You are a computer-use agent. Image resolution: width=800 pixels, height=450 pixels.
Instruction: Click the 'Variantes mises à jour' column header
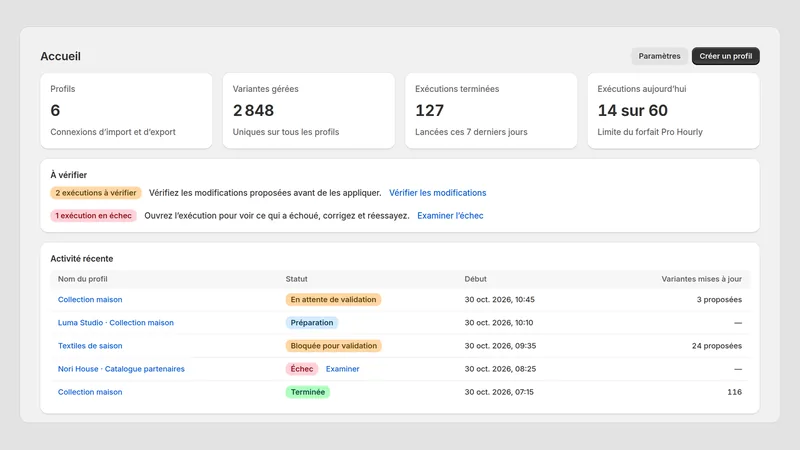702,279
